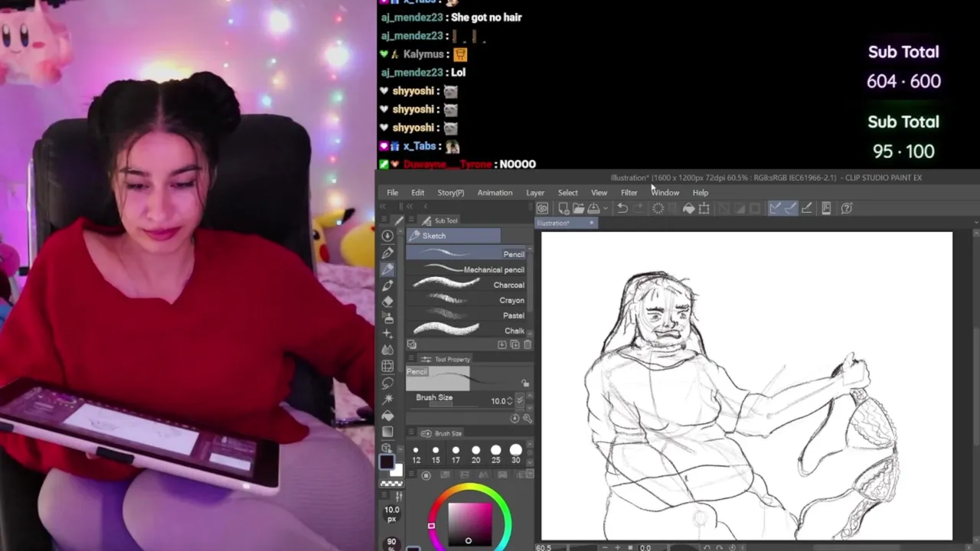Toggle the transparent color checker swatch

coord(391,484)
